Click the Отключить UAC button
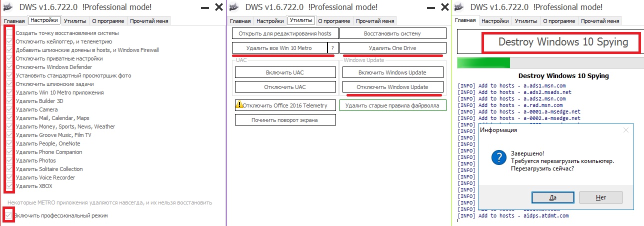 pyautogui.click(x=285, y=87)
